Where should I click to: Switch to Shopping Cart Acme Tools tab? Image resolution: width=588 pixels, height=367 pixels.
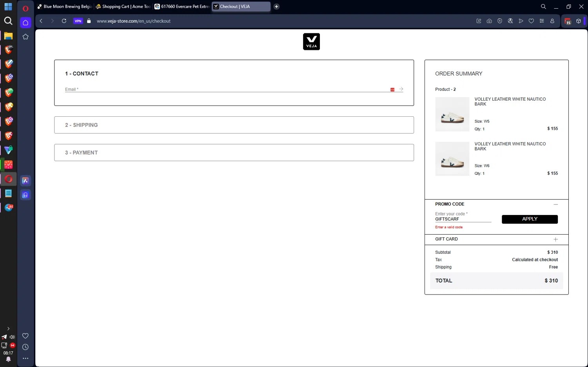coord(123,7)
